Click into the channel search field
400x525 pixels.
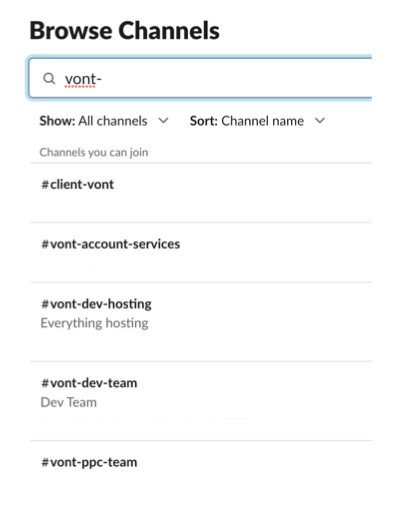click(x=200, y=79)
